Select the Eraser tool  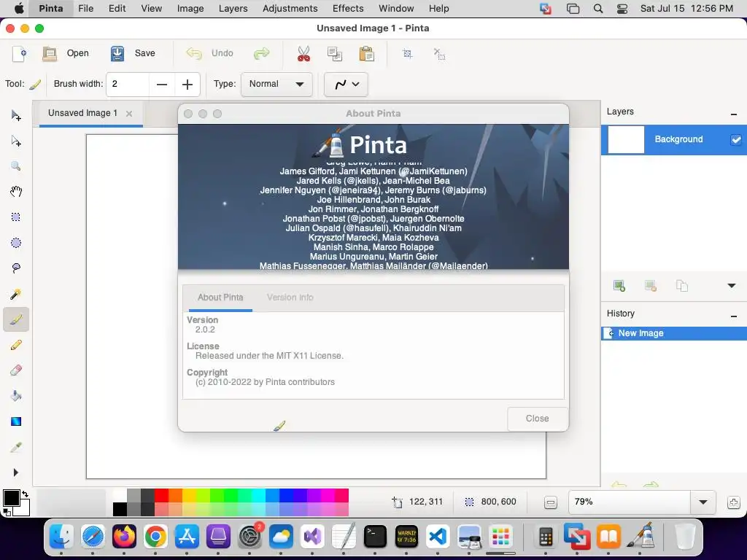[x=16, y=370]
